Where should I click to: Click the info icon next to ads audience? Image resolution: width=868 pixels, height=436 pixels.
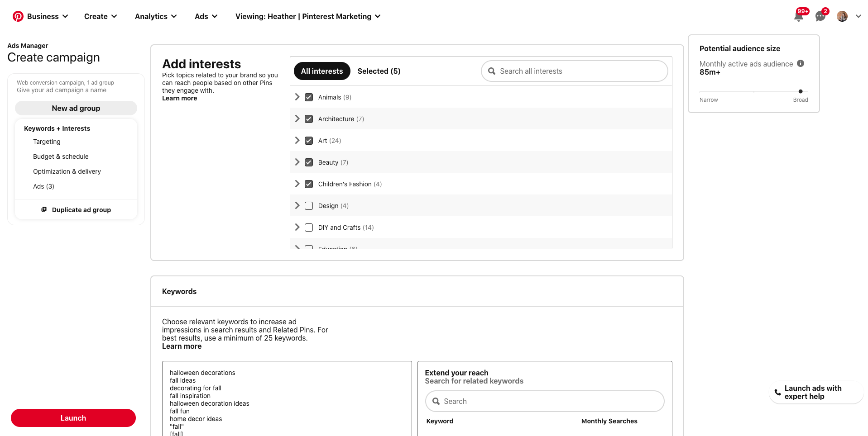(x=801, y=64)
